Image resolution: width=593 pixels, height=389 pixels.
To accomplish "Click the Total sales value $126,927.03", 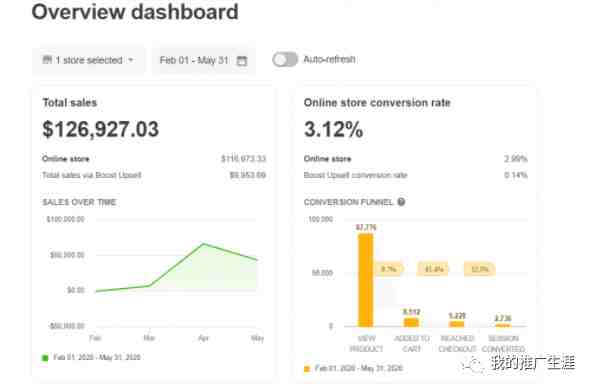I will 101,129.
